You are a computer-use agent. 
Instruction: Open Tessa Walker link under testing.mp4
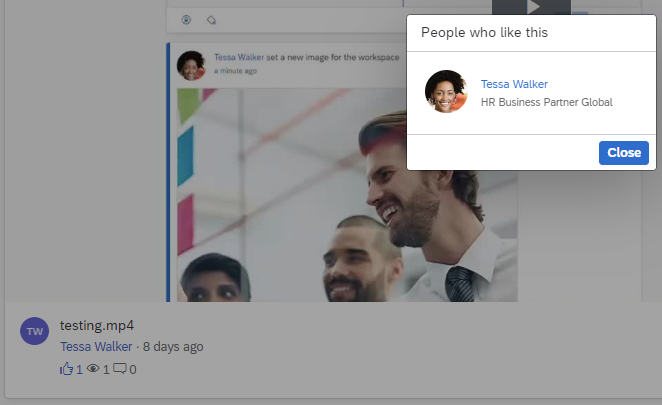click(x=96, y=347)
